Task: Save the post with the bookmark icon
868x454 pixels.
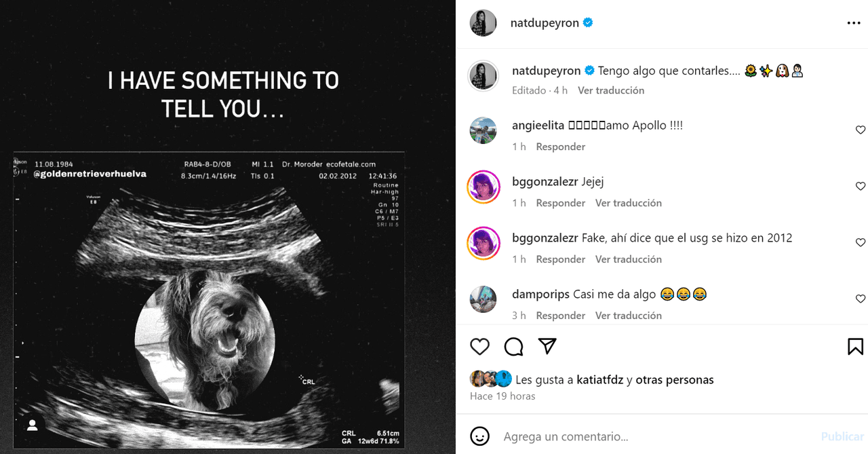Action: point(854,346)
